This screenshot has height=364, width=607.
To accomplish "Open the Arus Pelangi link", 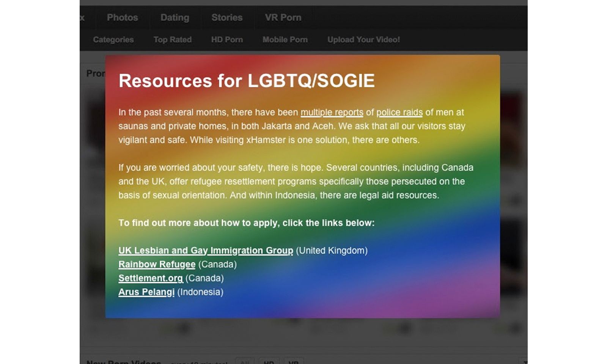I will pos(146,292).
